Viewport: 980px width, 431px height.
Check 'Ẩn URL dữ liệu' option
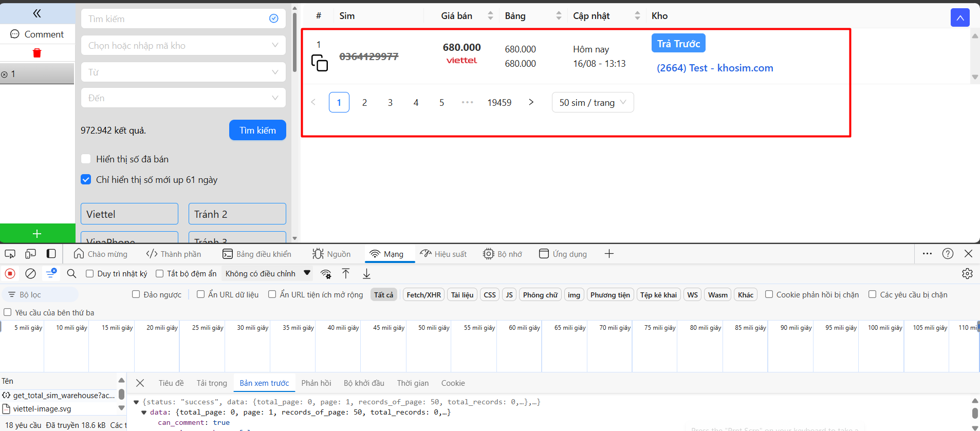tap(200, 294)
